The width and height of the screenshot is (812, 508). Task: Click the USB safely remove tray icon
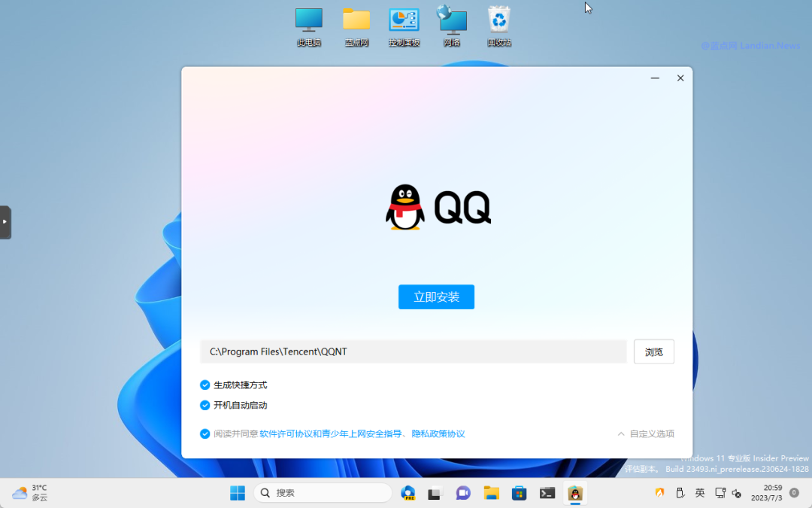(680, 492)
